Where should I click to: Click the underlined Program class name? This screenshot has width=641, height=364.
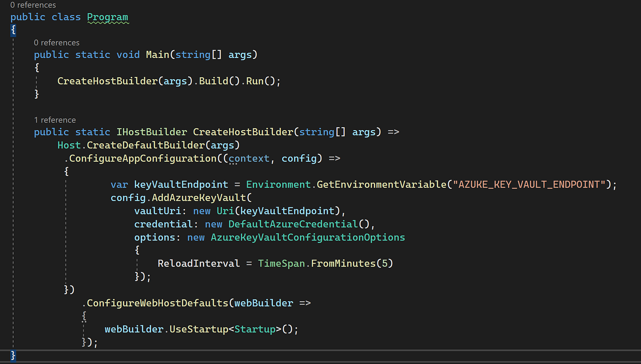click(x=108, y=17)
